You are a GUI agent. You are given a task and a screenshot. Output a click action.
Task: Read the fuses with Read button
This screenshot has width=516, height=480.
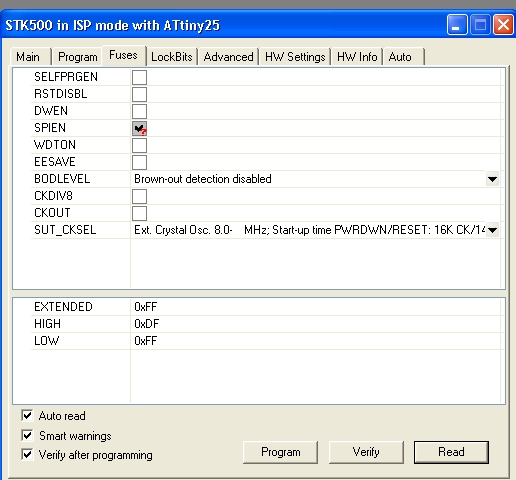tap(451, 452)
